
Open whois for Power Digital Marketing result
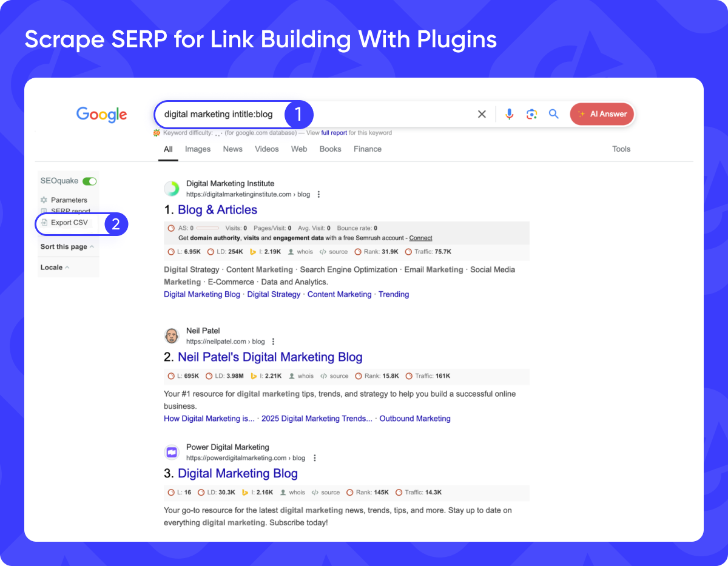(292, 493)
